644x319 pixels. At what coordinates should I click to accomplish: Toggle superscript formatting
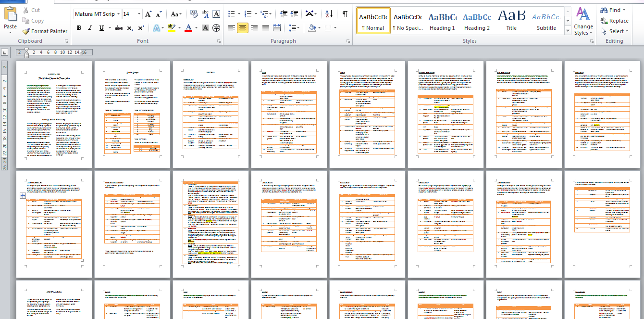(141, 28)
